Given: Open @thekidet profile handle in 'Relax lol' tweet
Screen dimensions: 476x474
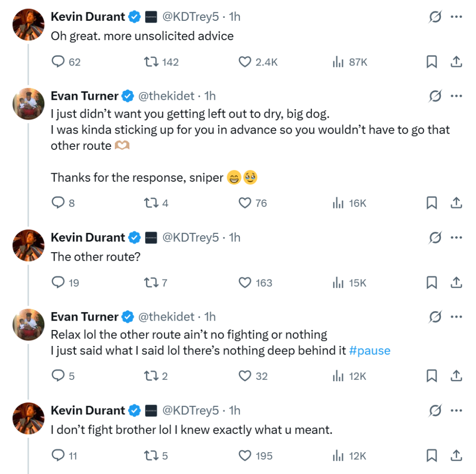Looking at the screenshot, I should [x=166, y=317].
